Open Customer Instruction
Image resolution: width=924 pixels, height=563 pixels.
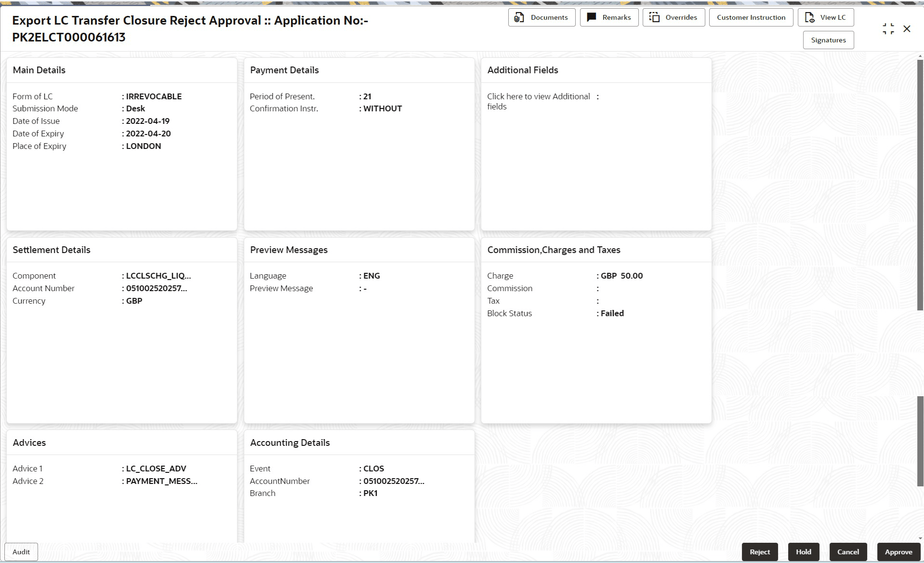click(751, 17)
